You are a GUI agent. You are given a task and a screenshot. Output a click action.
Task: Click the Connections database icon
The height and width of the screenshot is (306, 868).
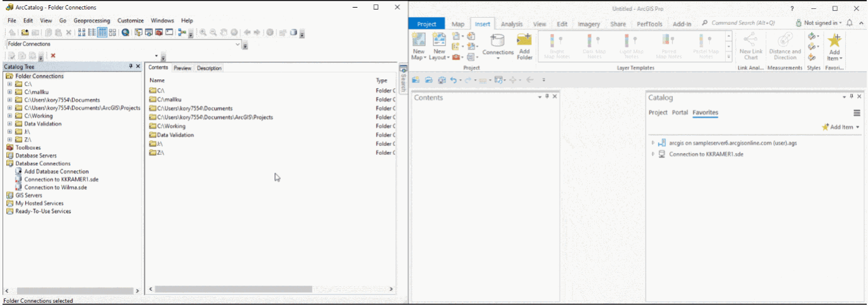(498, 46)
